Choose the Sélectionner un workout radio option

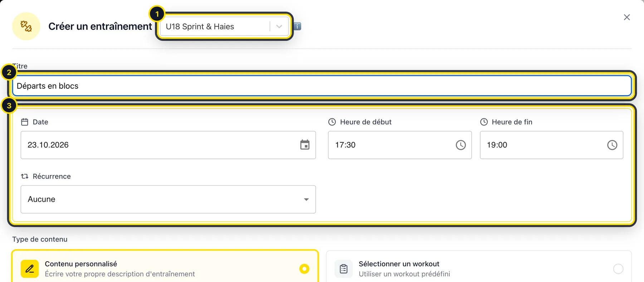click(x=618, y=269)
